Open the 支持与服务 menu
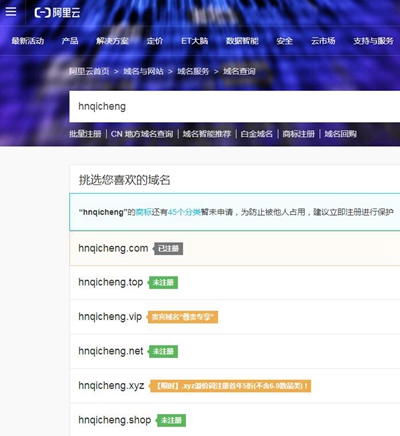The image size is (400, 436). tap(373, 41)
